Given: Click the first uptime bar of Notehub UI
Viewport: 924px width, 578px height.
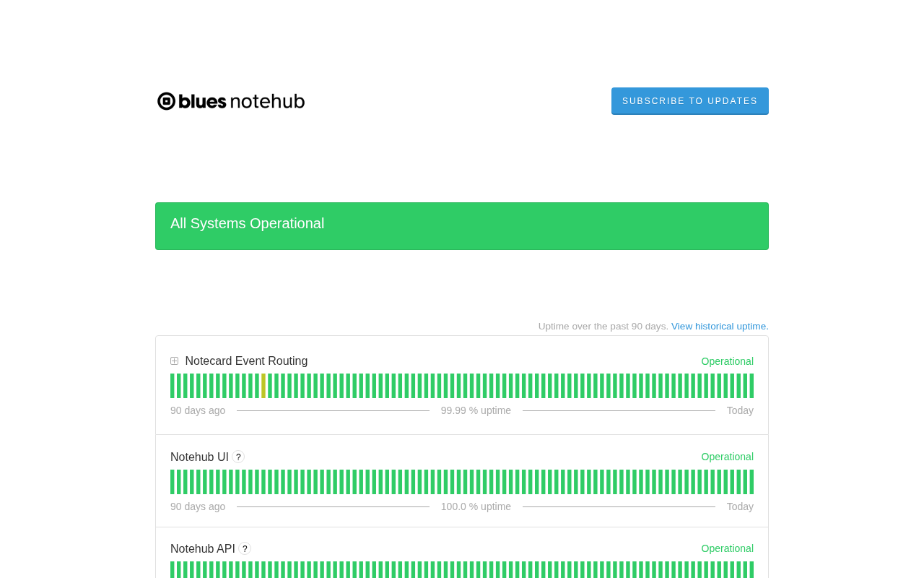Looking at the screenshot, I should [173, 482].
